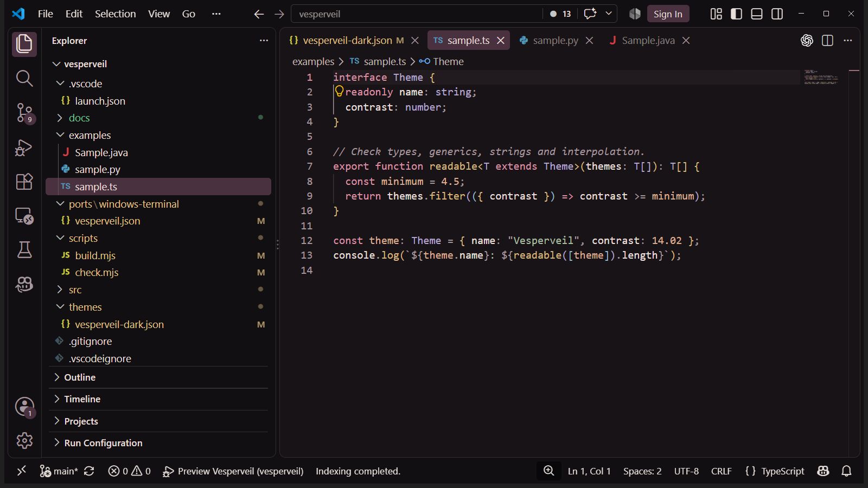The height and width of the screenshot is (488, 868).
Task: Open the Copilot dropdown arrow in title bar
Action: tap(609, 14)
